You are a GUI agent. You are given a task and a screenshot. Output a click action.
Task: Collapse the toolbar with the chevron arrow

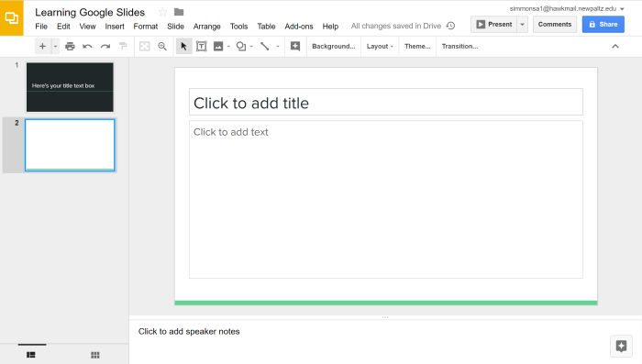(615, 46)
